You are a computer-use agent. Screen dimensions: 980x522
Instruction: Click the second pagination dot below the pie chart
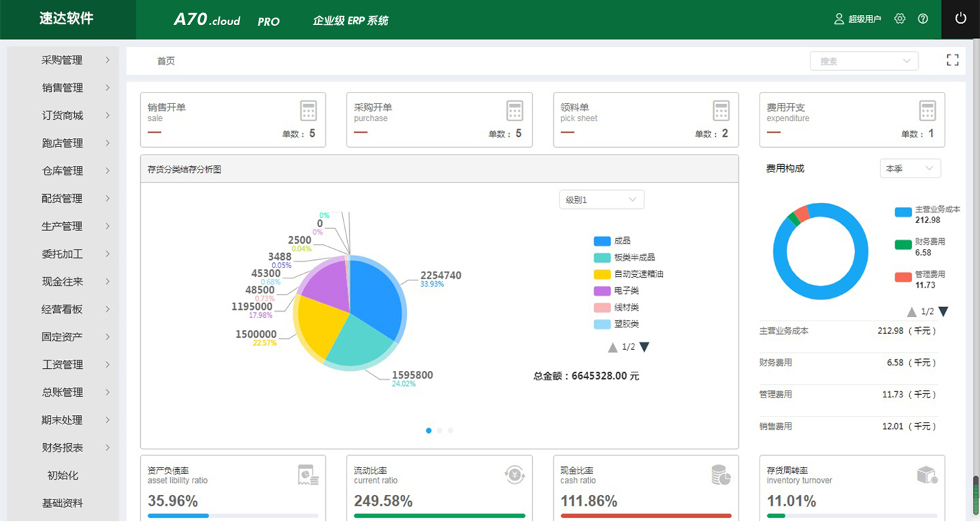[439, 430]
